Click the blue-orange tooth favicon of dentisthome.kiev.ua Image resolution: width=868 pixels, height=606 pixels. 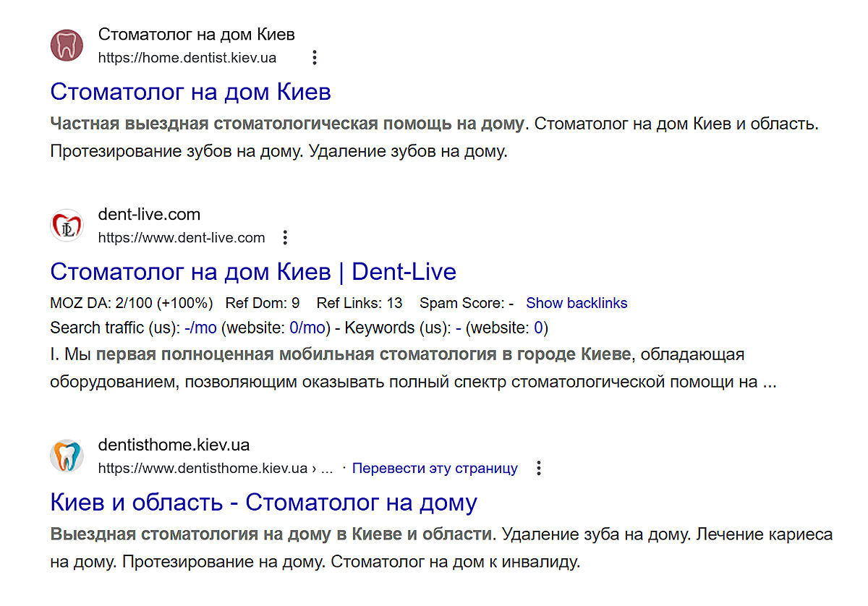click(67, 456)
